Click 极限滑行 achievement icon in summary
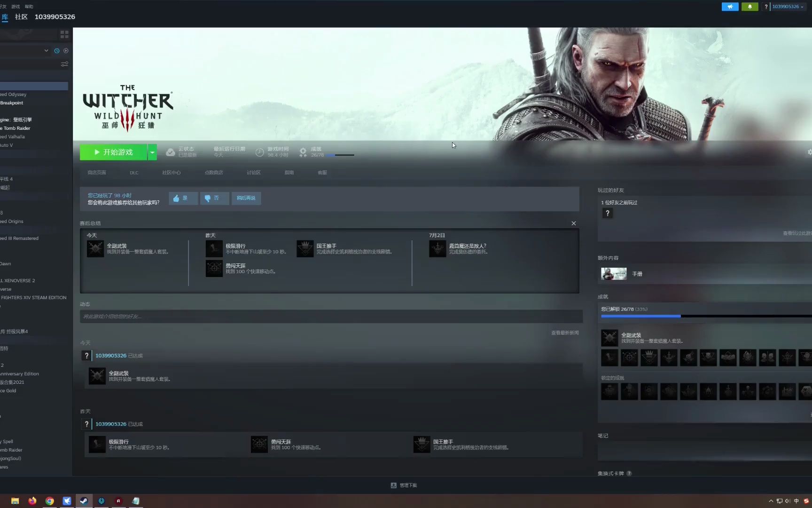The image size is (812, 508). click(214, 248)
